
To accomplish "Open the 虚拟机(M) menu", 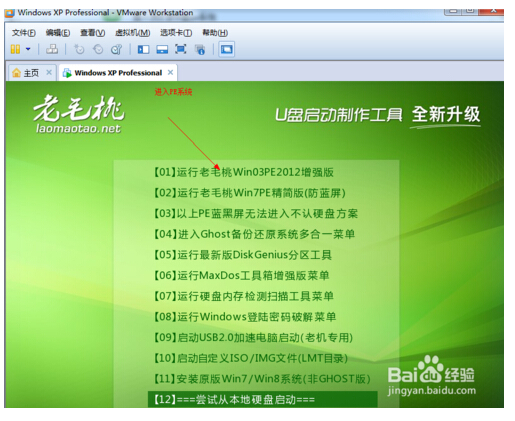I will (132, 33).
